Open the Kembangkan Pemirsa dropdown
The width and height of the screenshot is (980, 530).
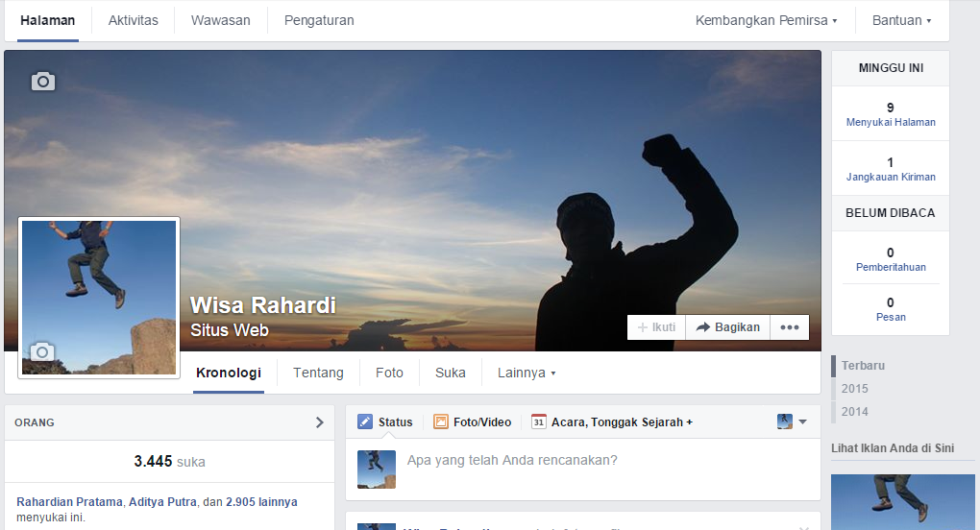coord(767,20)
